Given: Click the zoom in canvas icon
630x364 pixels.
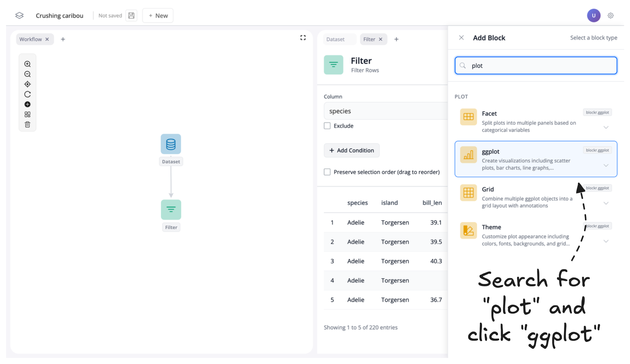Looking at the screenshot, I should (x=27, y=64).
